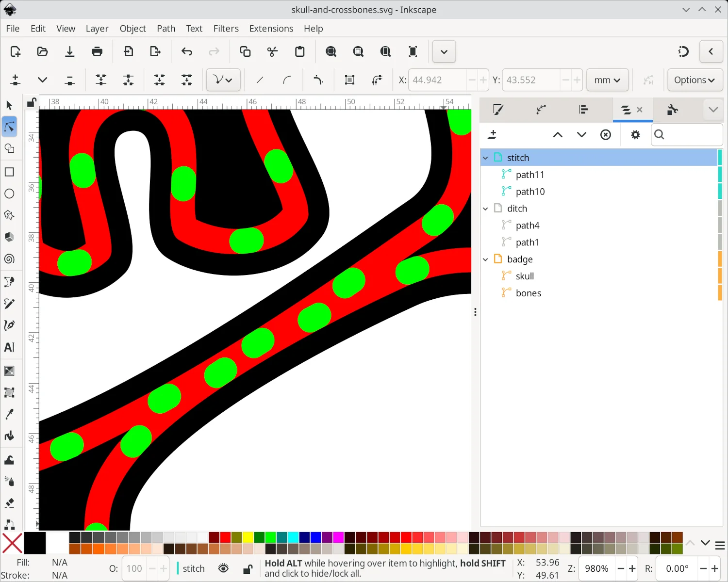This screenshot has width=728, height=582.
Task: Make selected segments lines
Action: [x=260, y=80]
